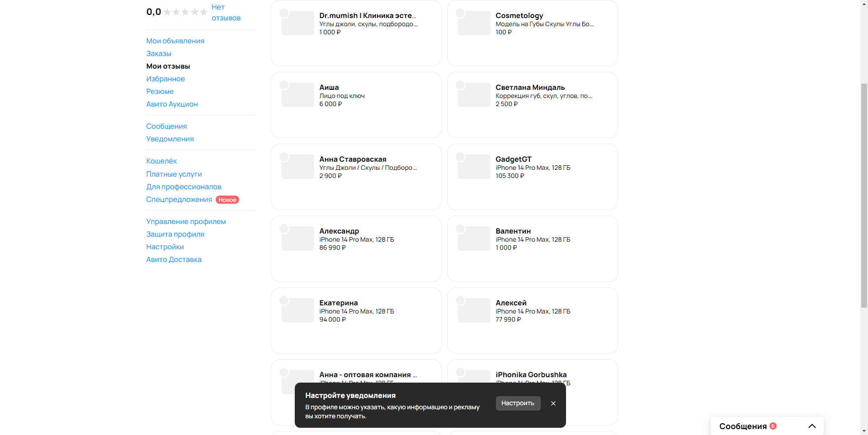The width and height of the screenshot is (868, 435).
Task: Open Настройки in the sidebar
Action: [x=165, y=247]
